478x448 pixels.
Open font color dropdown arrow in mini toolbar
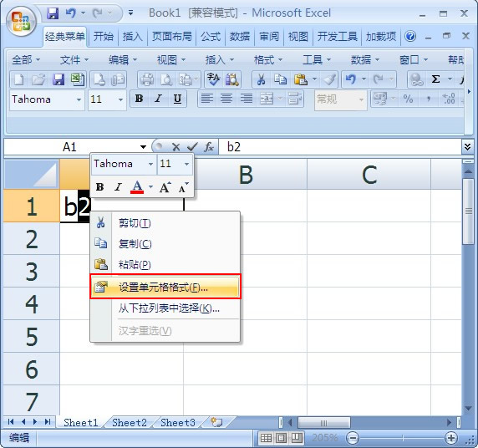[x=150, y=186]
